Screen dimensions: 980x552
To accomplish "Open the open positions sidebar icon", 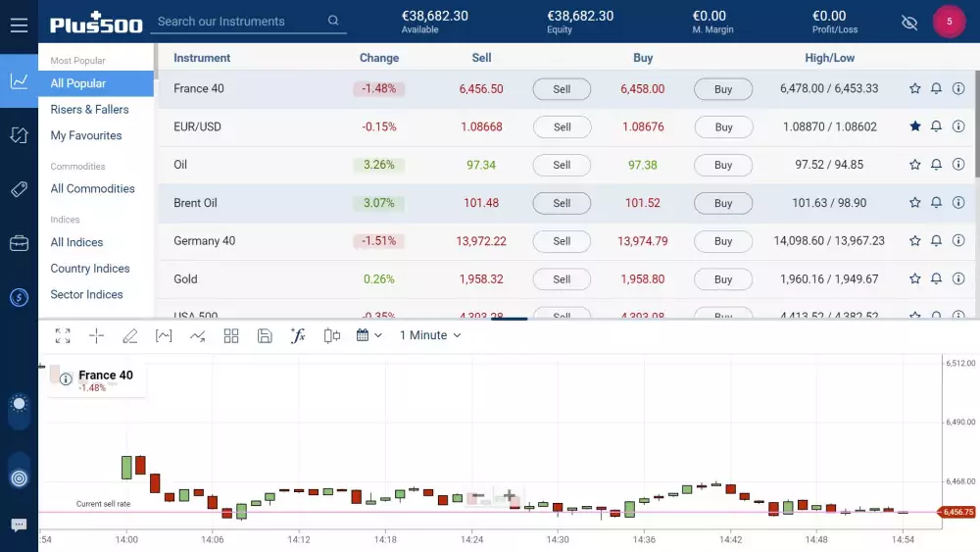I will pyautogui.click(x=19, y=135).
